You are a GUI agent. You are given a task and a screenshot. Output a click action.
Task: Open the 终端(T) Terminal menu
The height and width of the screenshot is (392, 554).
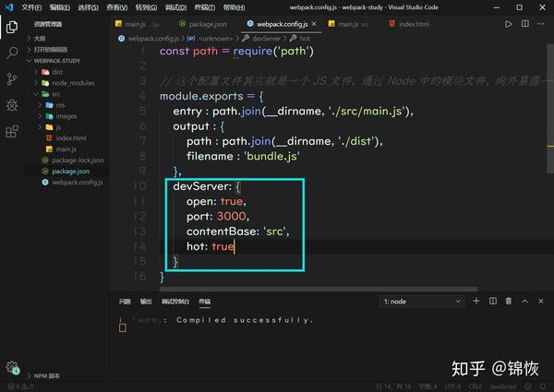[x=205, y=7]
